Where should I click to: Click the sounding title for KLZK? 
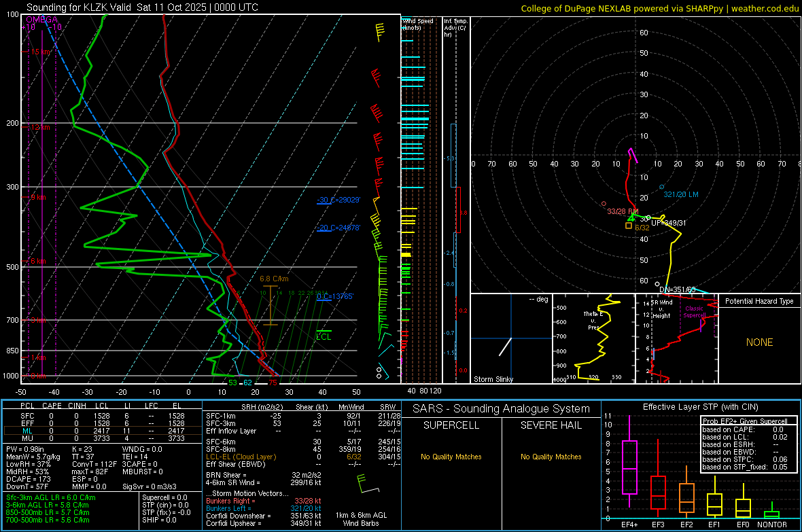pos(142,7)
